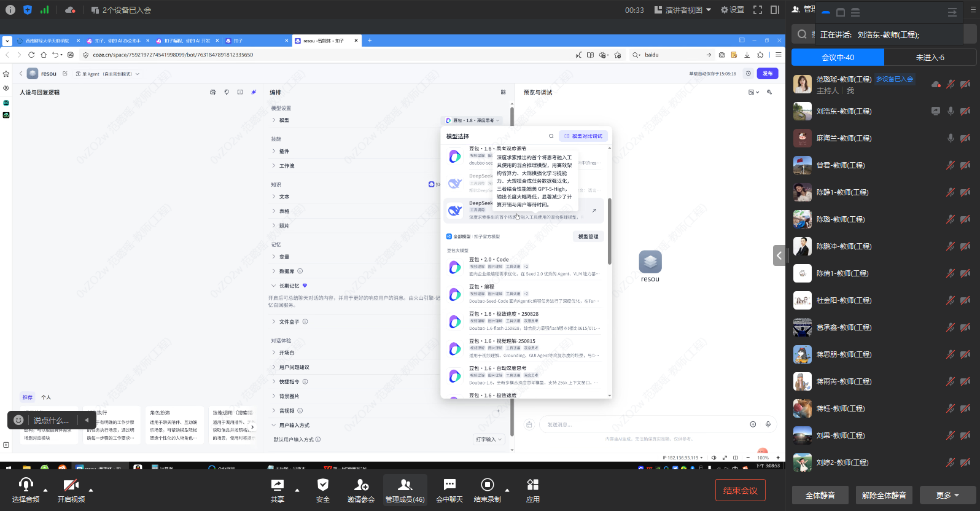
Task: Click the Coze back arrow beside resou
Action: (21, 74)
